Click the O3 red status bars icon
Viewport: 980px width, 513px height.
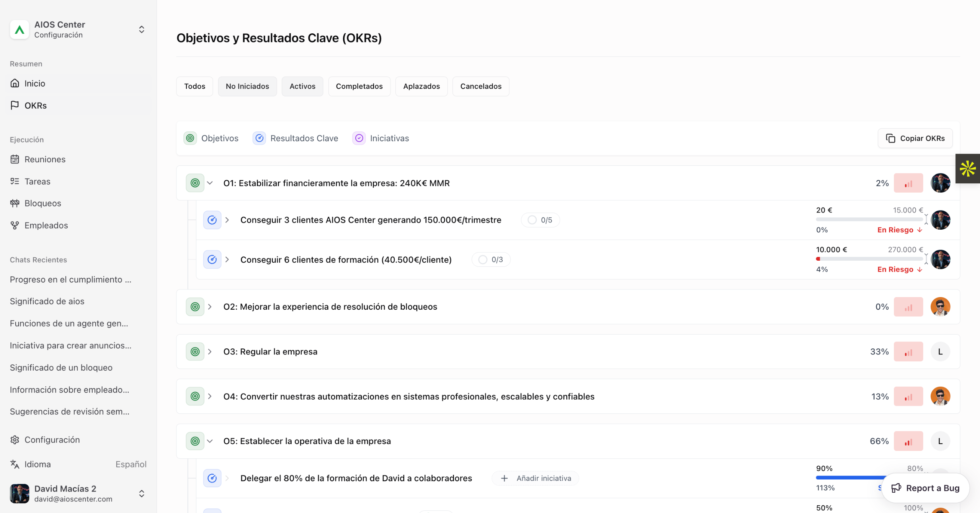[908, 352]
